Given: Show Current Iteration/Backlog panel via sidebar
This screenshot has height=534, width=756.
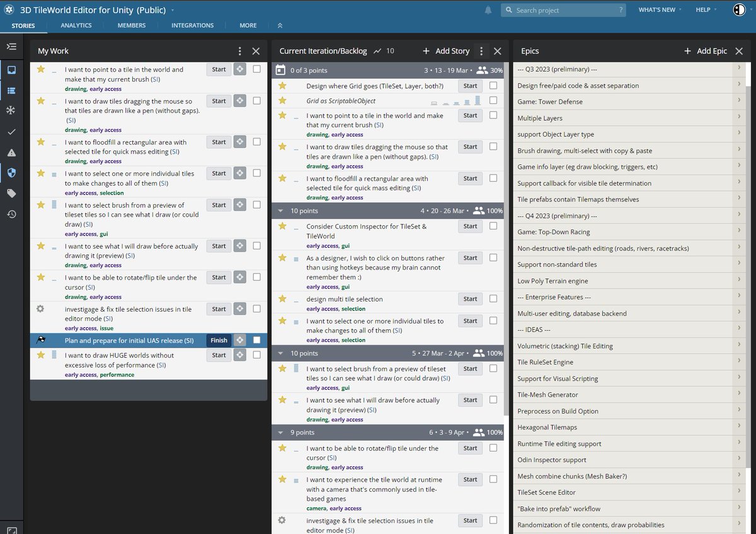Looking at the screenshot, I should point(11,90).
